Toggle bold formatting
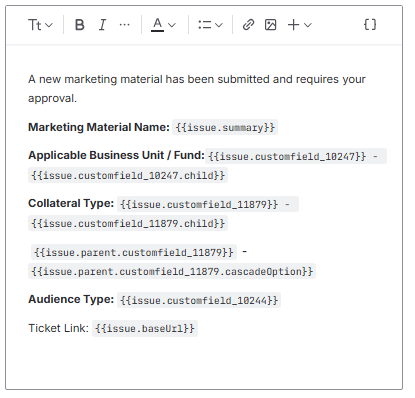Screen dimensions: 415x398 coord(80,25)
